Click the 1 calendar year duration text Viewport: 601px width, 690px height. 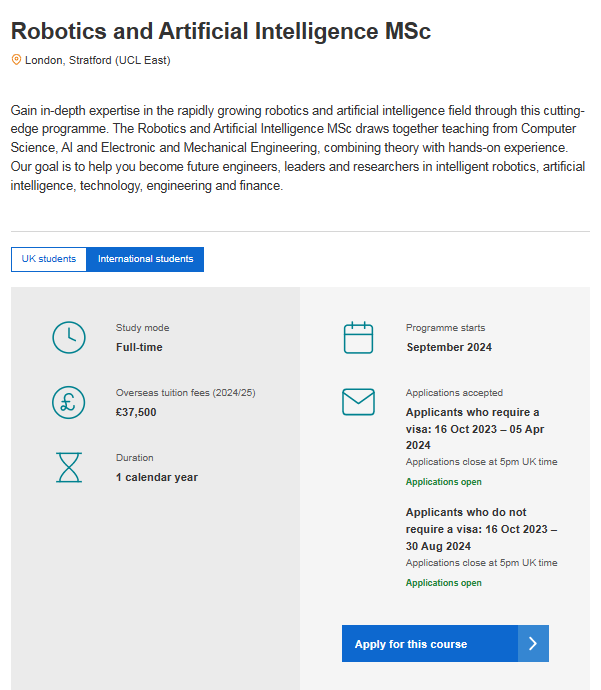[157, 477]
